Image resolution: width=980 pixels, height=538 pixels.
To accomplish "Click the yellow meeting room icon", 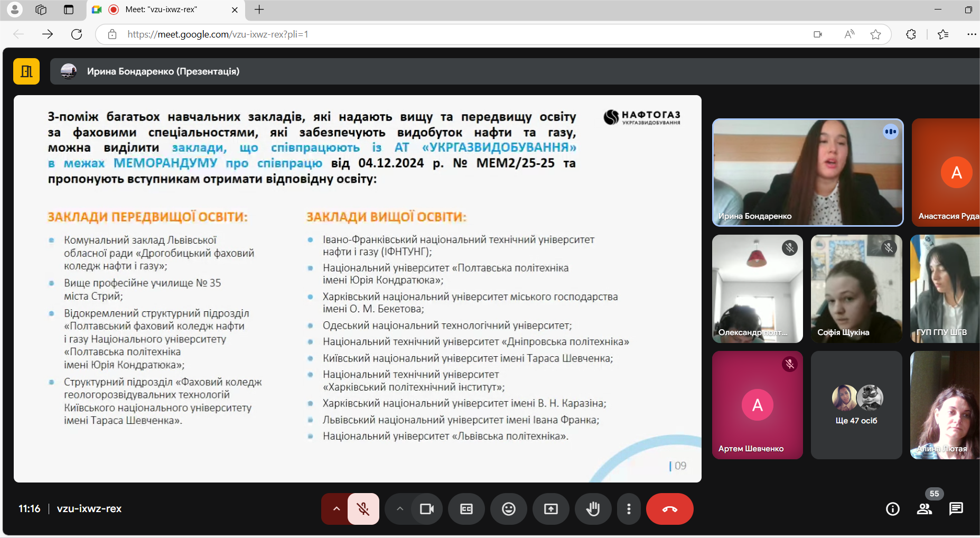I will (26, 71).
